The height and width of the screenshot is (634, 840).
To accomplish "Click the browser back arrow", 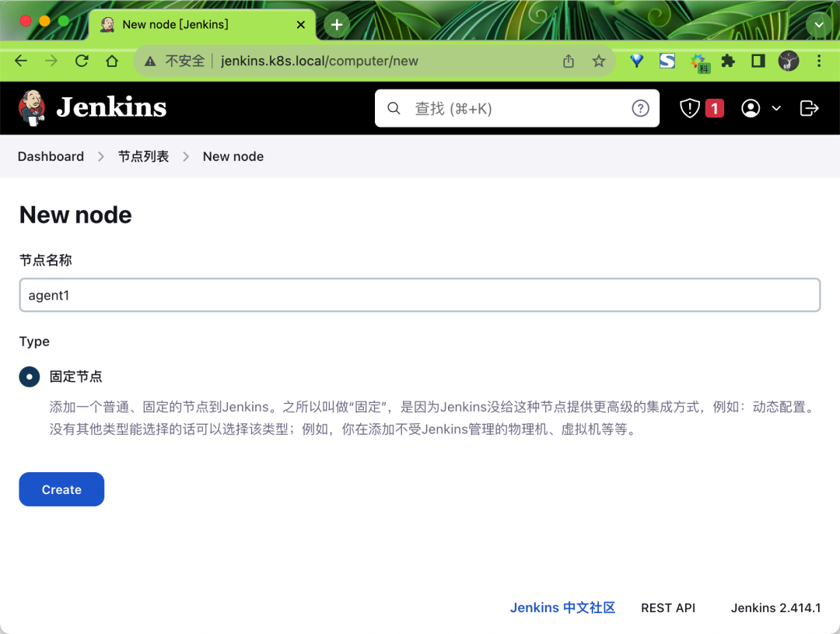I will [21, 61].
